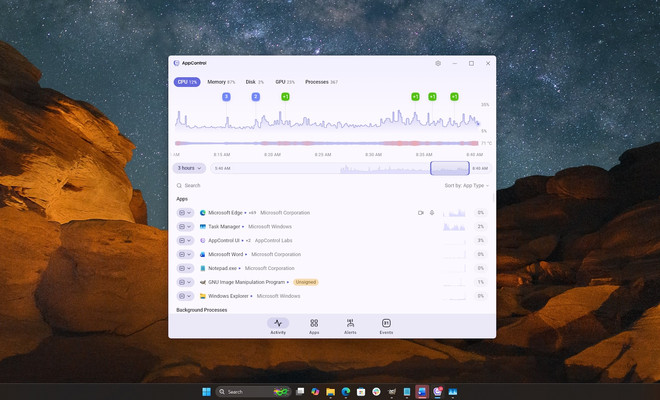The height and width of the screenshot is (400, 660).
Task: Open AppControl icon on the taskbar
Action: [x=437, y=392]
